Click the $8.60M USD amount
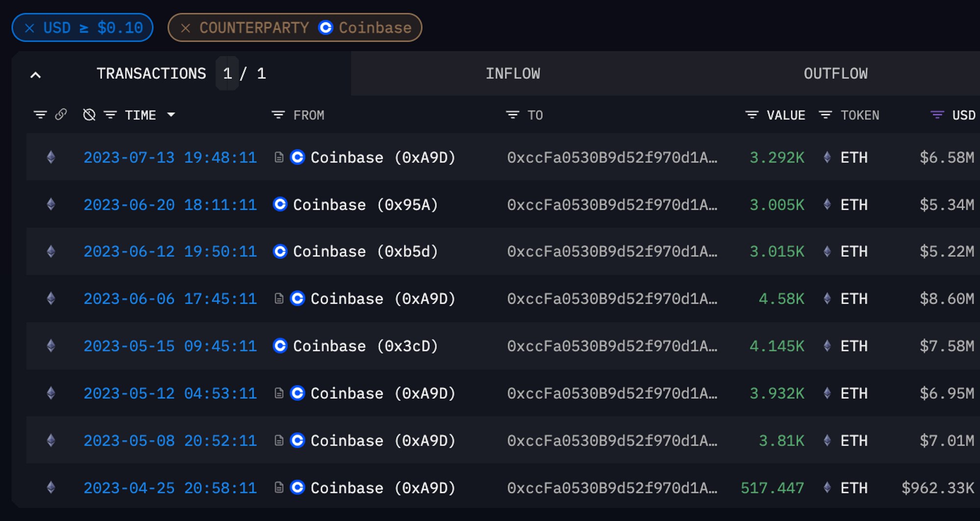The width and height of the screenshot is (980, 521). point(947,298)
